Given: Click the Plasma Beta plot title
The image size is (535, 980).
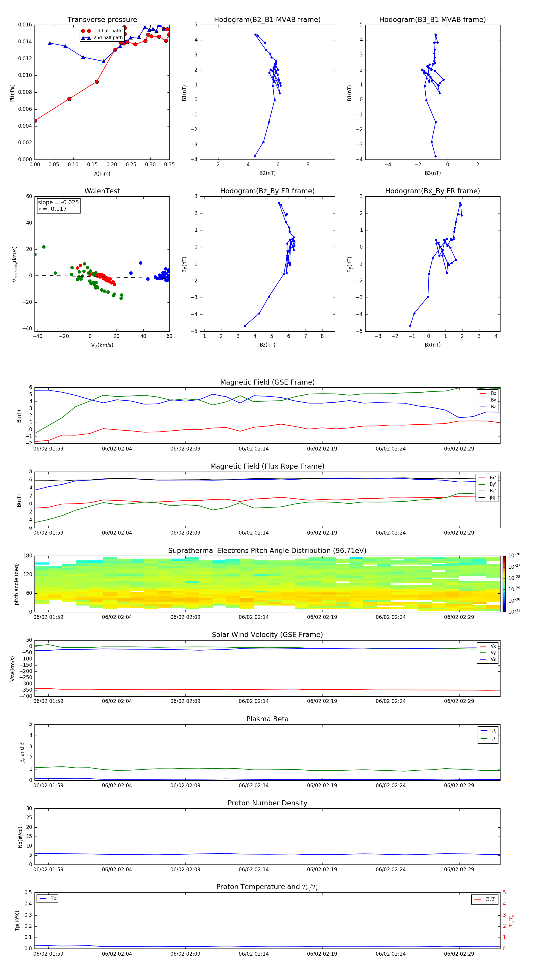Looking at the screenshot, I should (x=267, y=719).
